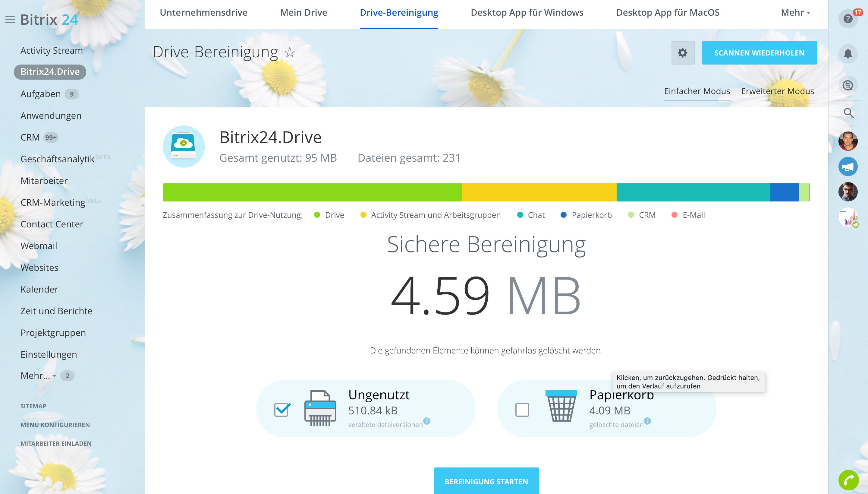Click the Aufgaben counter badge 9
Viewport: 868px width, 494px height.
tap(71, 94)
